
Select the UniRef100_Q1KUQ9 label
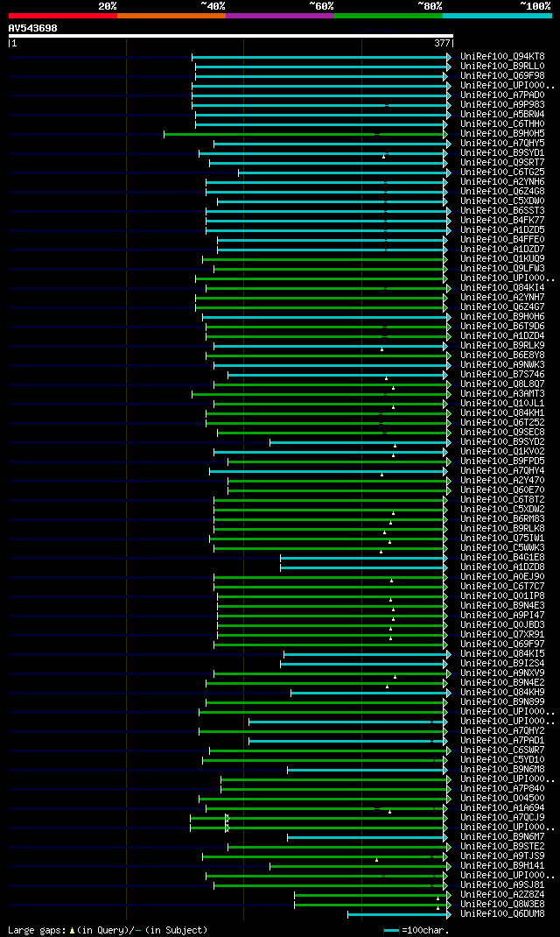502,258
